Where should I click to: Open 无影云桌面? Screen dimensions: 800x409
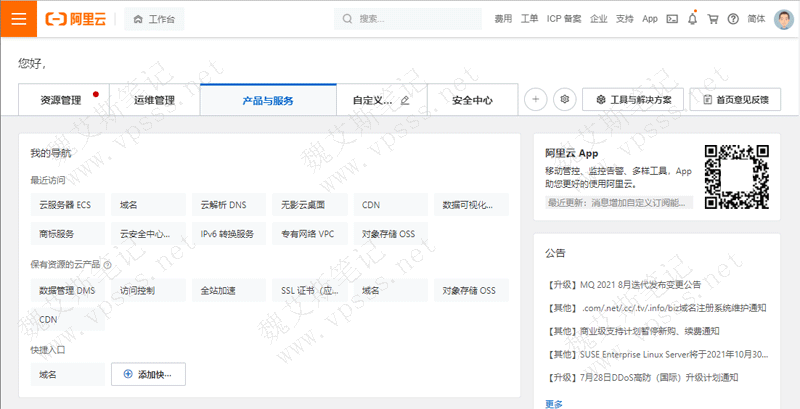[x=310, y=205]
